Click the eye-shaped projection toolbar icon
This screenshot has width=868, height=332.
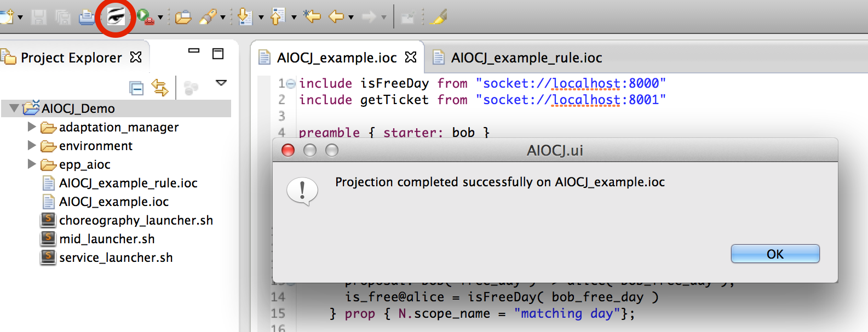[116, 17]
